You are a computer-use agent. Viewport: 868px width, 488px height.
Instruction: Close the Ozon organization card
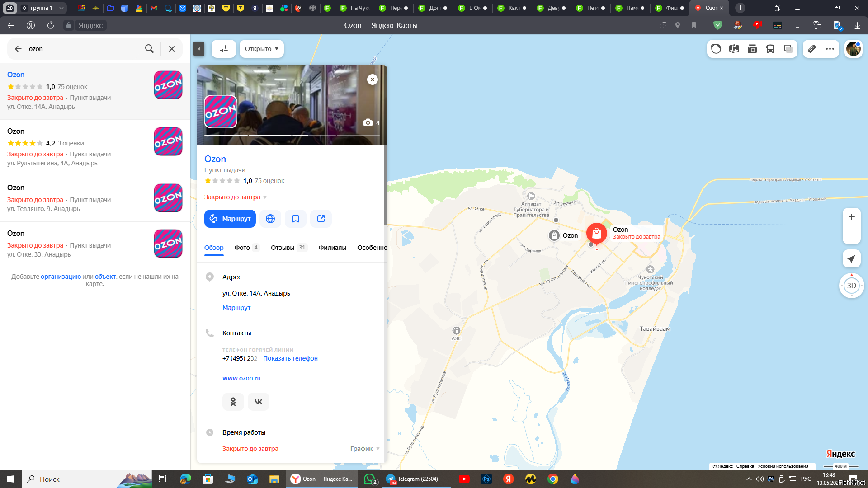(x=373, y=80)
